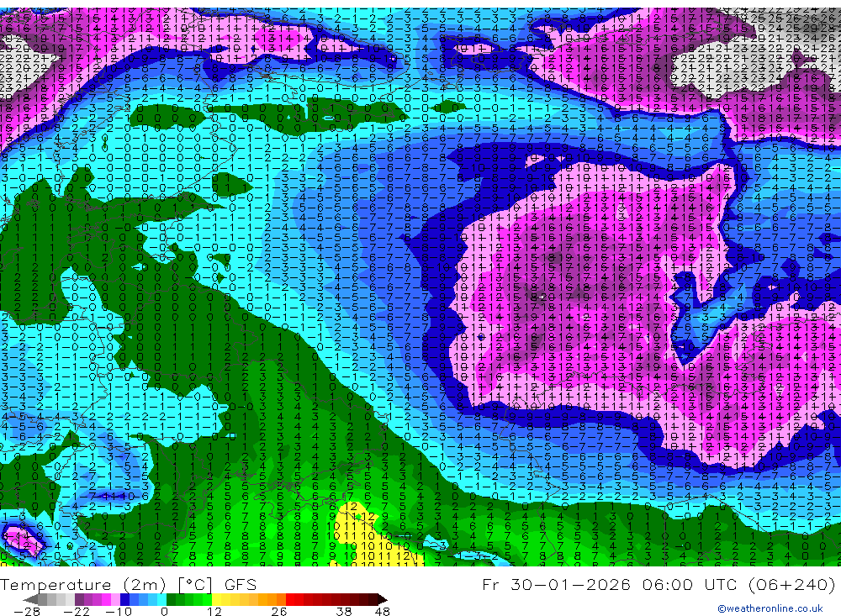841x616 pixels.
Task: Click the legend label '48'
Action: 383,612
